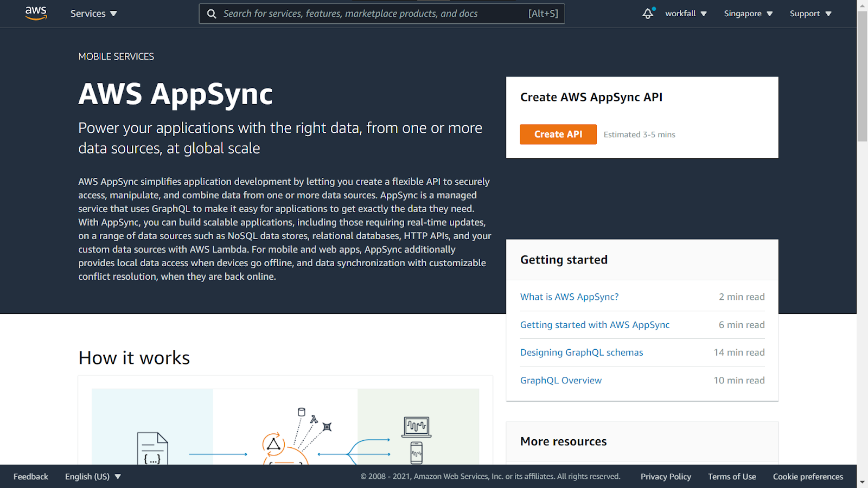This screenshot has height=488, width=868.
Task: Click the 'How it works' heading
Action: coord(134,358)
